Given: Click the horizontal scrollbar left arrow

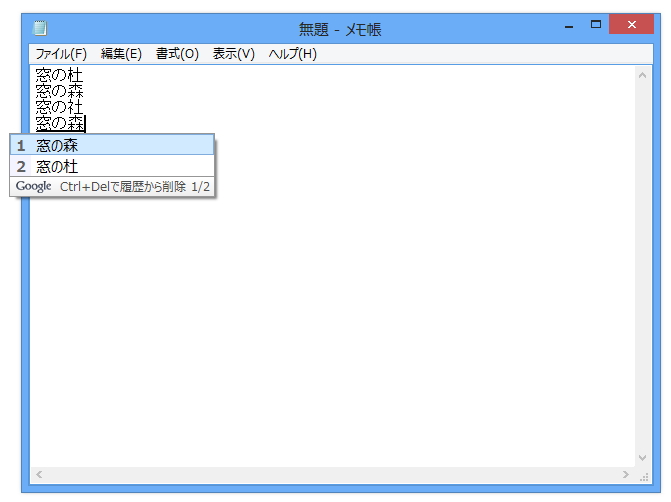Looking at the screenshot, I should (39, 474).
